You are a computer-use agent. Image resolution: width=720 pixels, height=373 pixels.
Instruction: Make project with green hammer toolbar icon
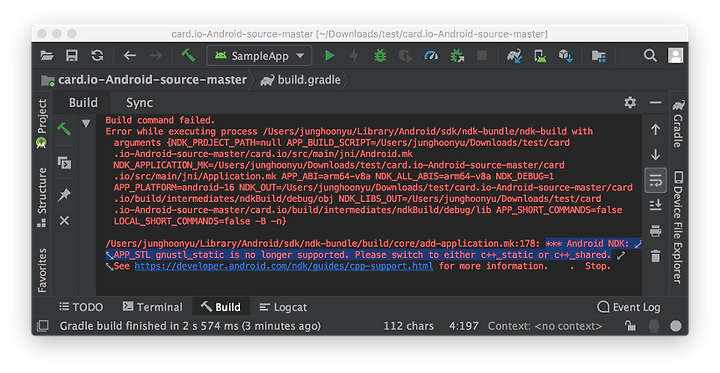pyautogui.click(x=188, y=56)
